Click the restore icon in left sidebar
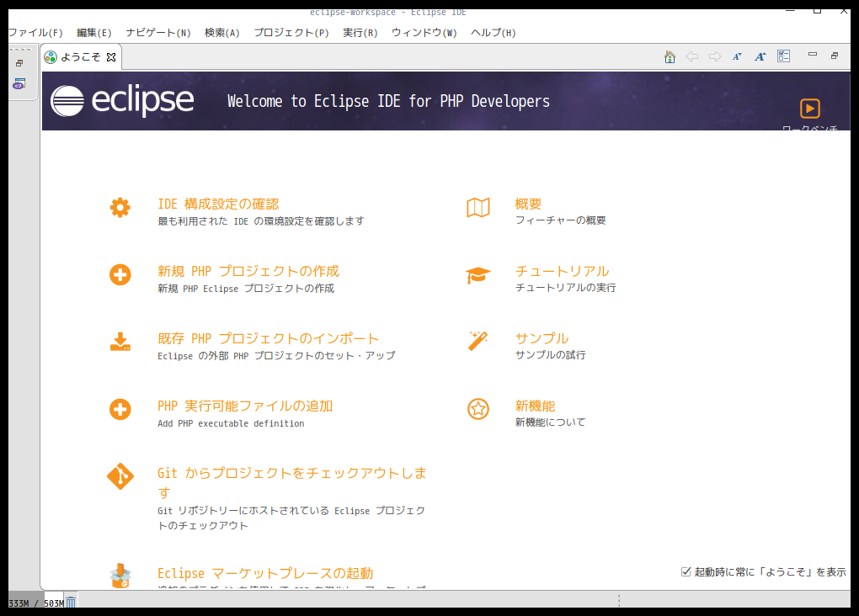Screen dimensions: 859x616 (19, 63)
